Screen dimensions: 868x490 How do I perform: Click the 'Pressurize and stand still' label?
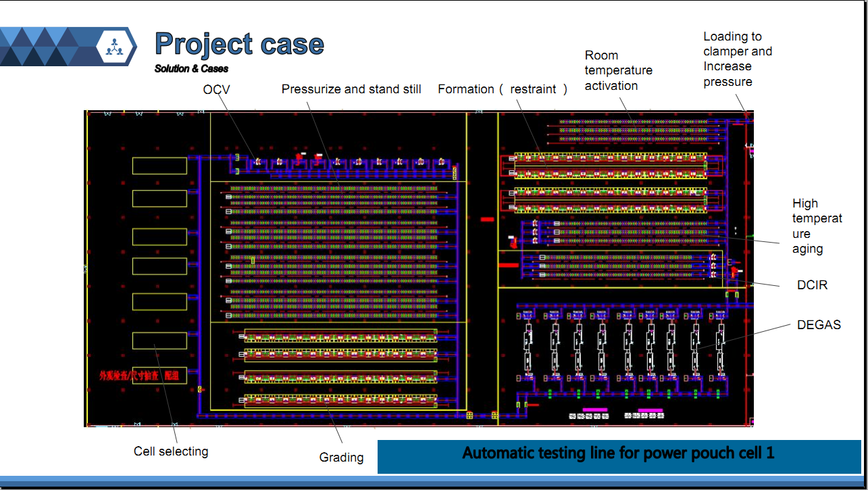(x=351, y=89)
